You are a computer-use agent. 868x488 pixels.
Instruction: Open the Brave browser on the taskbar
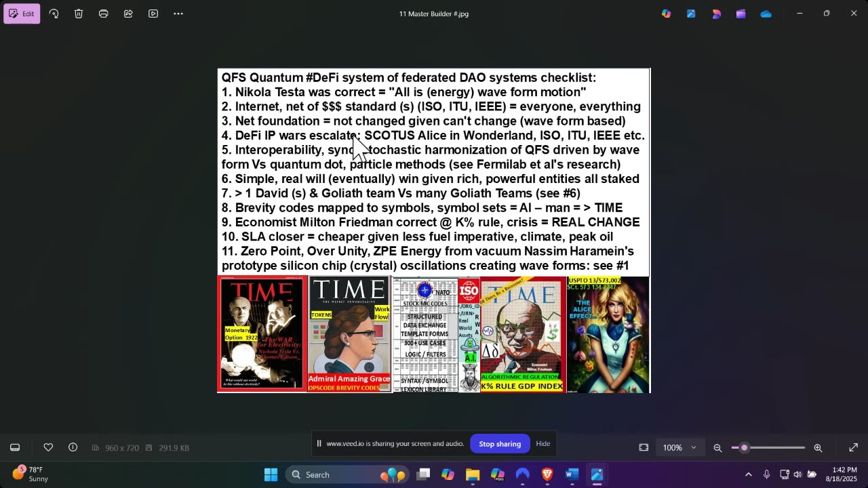tap(547, 474)
